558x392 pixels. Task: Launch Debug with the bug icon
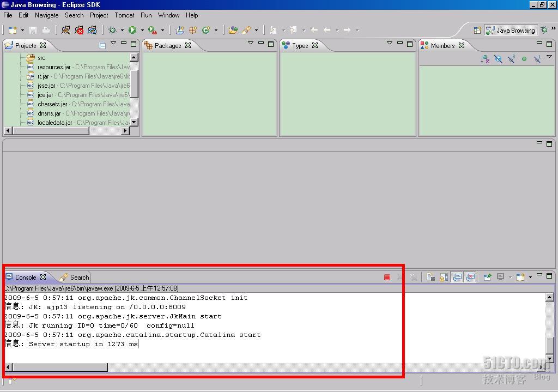[112, 30]
